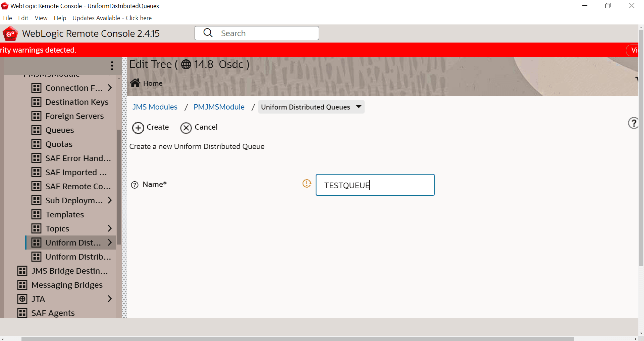The height and width of the screenshot is (341, 644).
Task: Select SAF Agents in the tree
Action: tap(53, 313)
